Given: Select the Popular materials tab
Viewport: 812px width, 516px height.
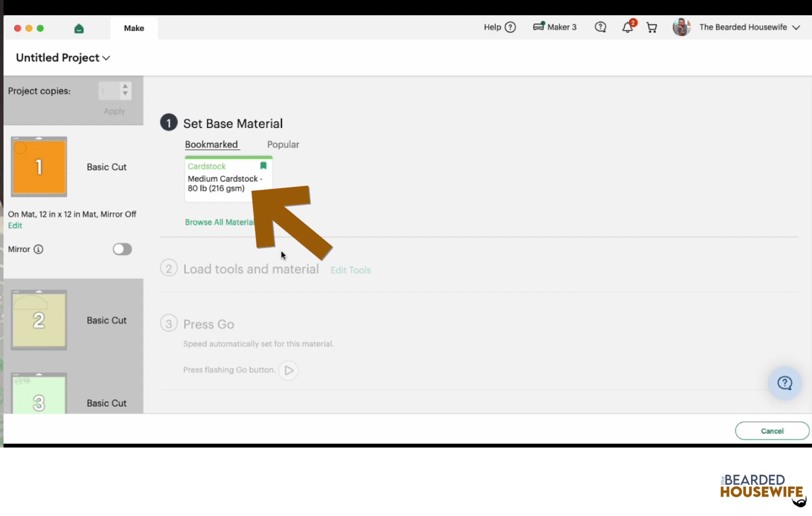Looking at the screenshot, I should pyautogui.click(x=283, y=145).
